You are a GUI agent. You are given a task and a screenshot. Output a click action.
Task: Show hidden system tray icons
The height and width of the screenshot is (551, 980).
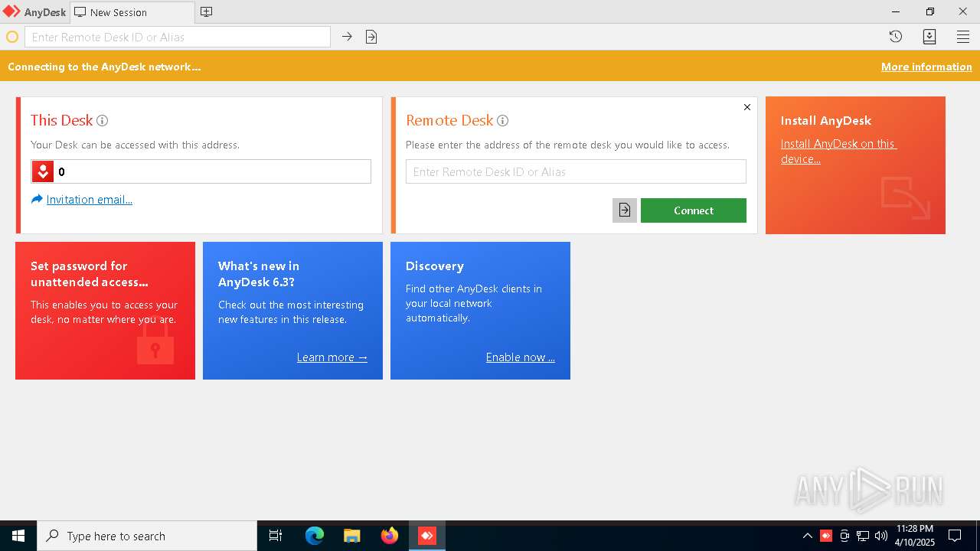(807, 536)
